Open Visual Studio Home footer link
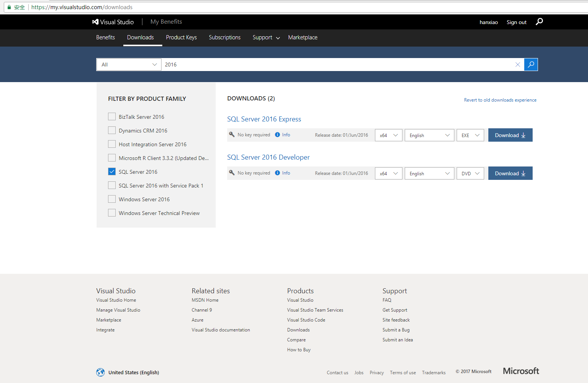Image resolution: width=588 pixels, height=383 pixels. 116,300
